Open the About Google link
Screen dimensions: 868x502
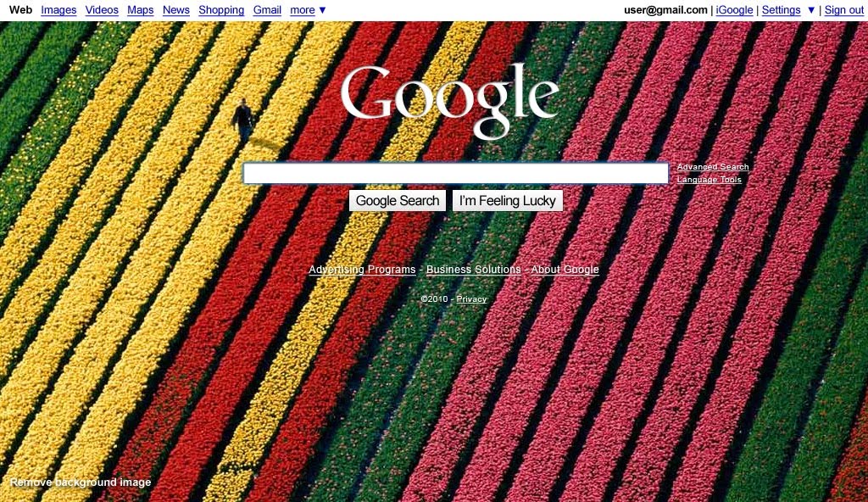coord(565,270)
